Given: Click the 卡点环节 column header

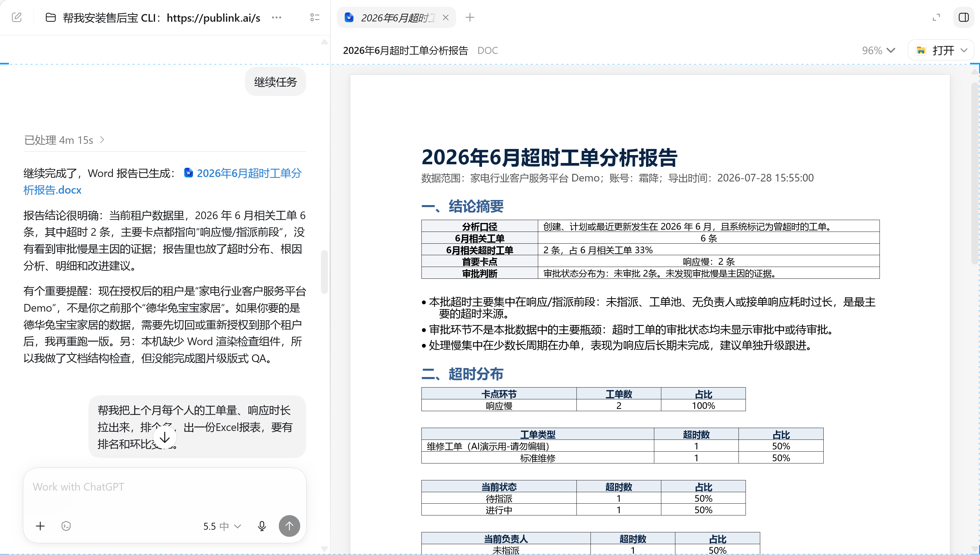Looking at the screenshot, I should pos(499,394).
